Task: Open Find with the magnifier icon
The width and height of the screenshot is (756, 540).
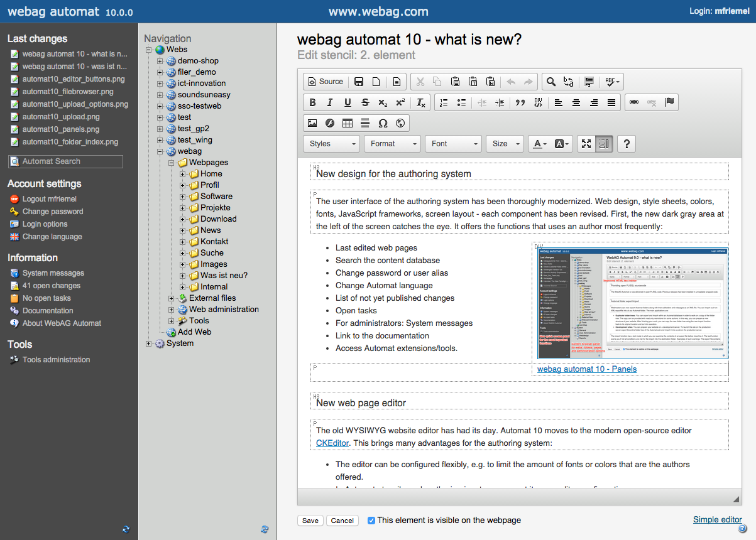Action: (x=551, y=82)
